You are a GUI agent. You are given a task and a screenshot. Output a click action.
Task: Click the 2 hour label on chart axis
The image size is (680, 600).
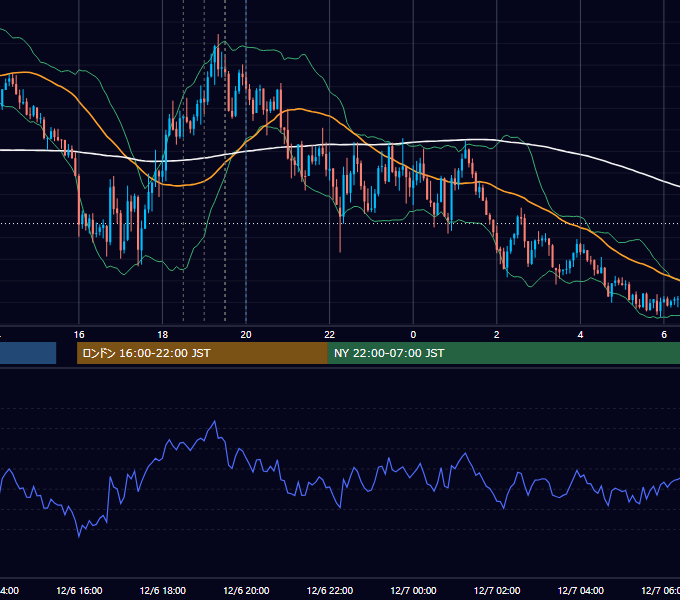(x=497, y=335)
